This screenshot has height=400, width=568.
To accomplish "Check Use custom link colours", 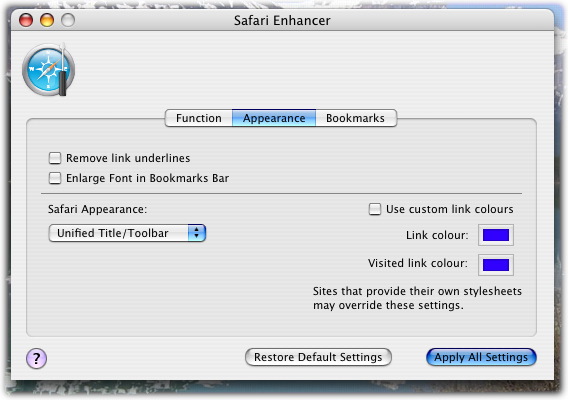I will [375, 209].
